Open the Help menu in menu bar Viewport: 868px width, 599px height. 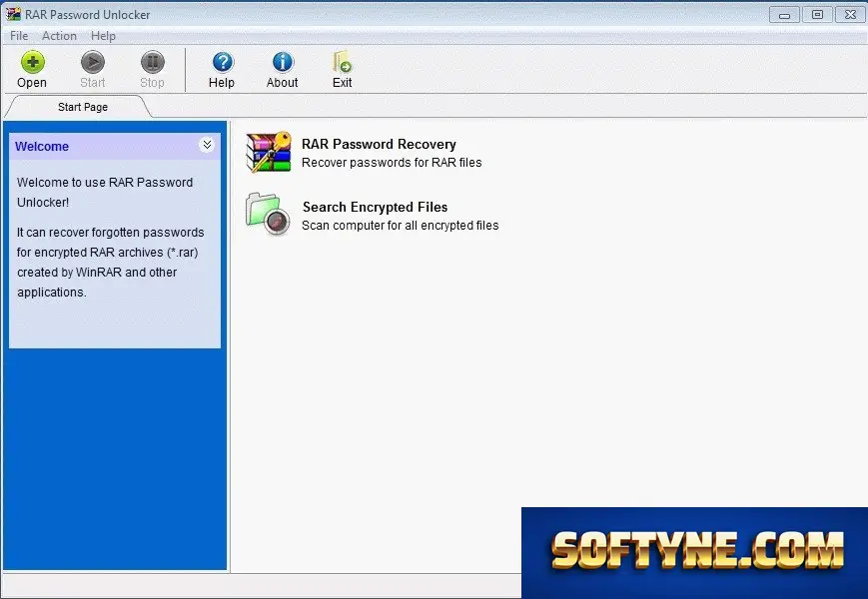(x=103, y=36)
